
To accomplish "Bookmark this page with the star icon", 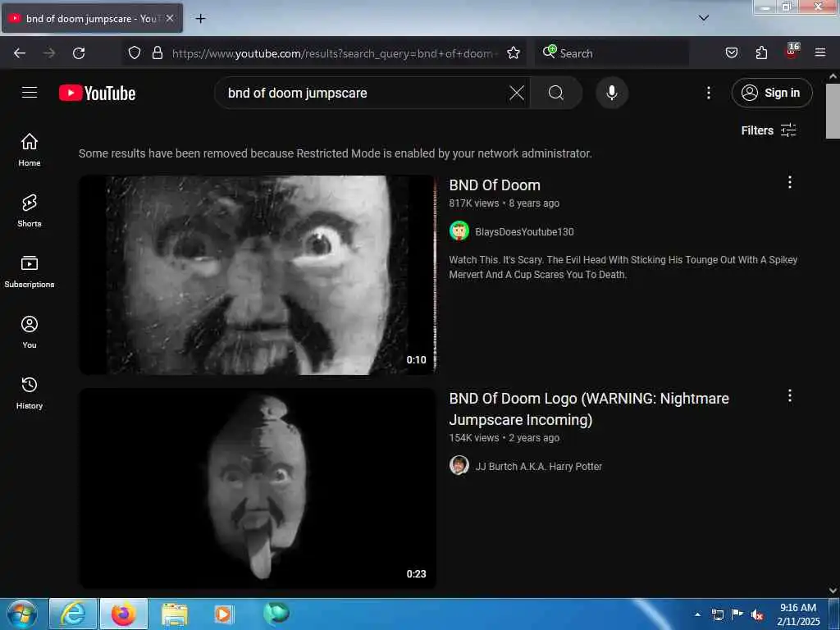I will 514,53.
